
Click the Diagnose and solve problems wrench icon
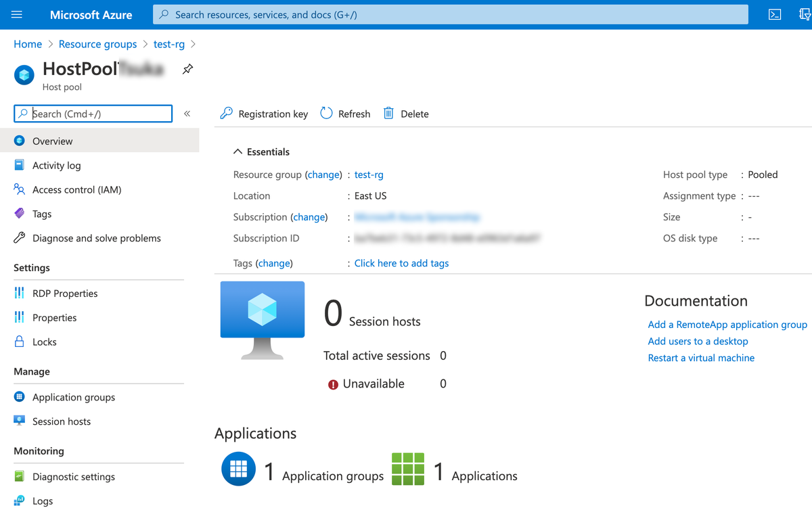[20, 238]
